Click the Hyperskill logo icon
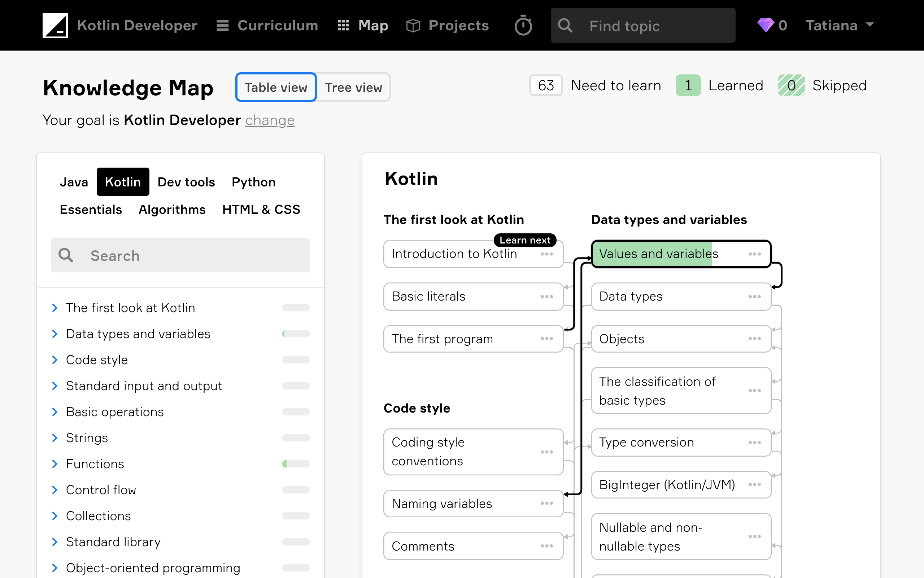Image resolution: width=924 pixels, height=578 pixels. [x=55, y=25]
